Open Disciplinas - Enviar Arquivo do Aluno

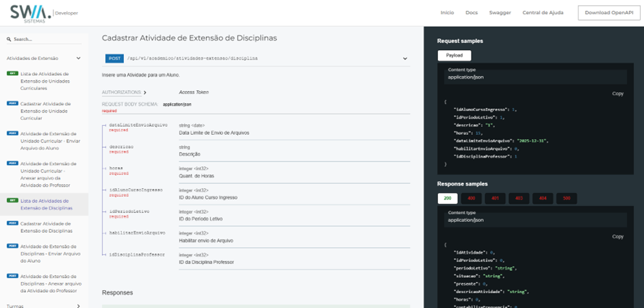point(44,254)
